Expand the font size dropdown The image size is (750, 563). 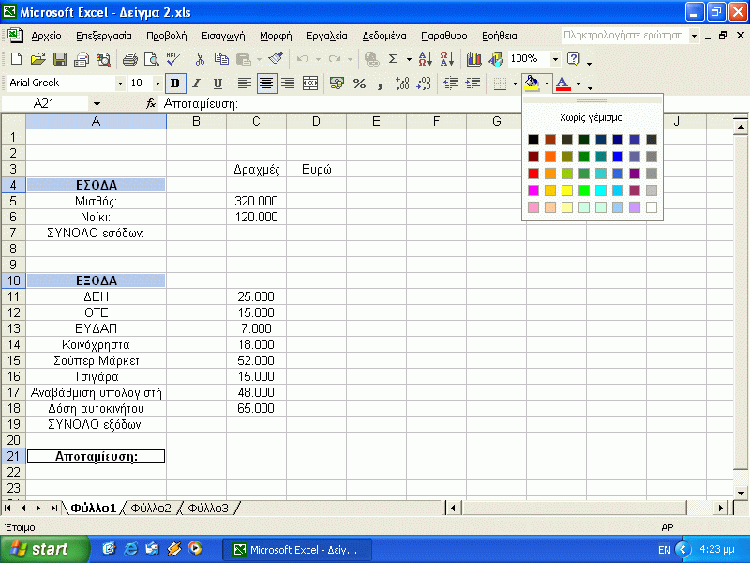tap(157, 84)
